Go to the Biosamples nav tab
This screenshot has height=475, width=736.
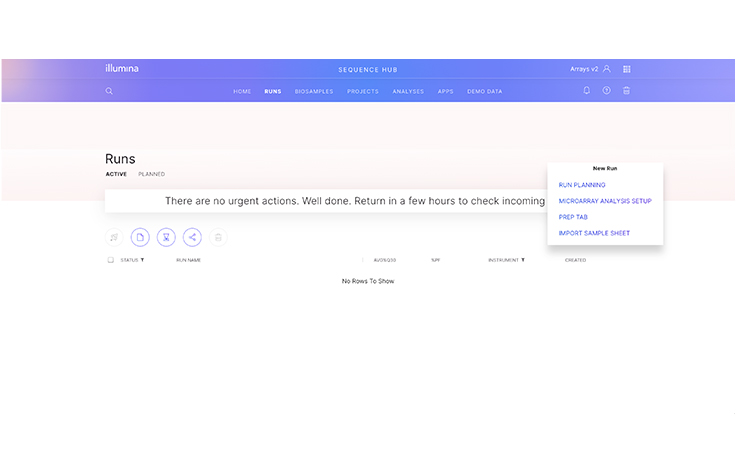pyautogui.click(x=314, y=91)
